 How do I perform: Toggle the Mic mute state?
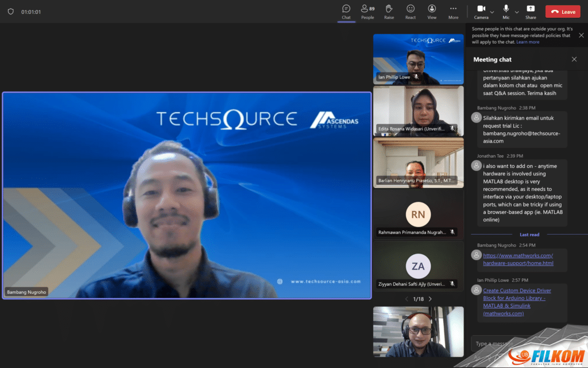click(x=506, y=10)
